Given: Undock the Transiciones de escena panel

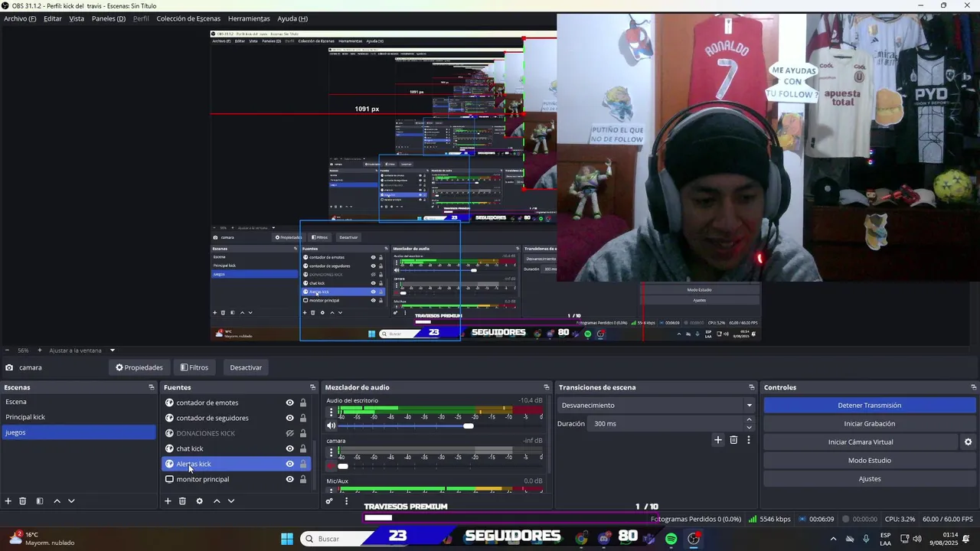Looking at the screenshot, I should (752, 387).
